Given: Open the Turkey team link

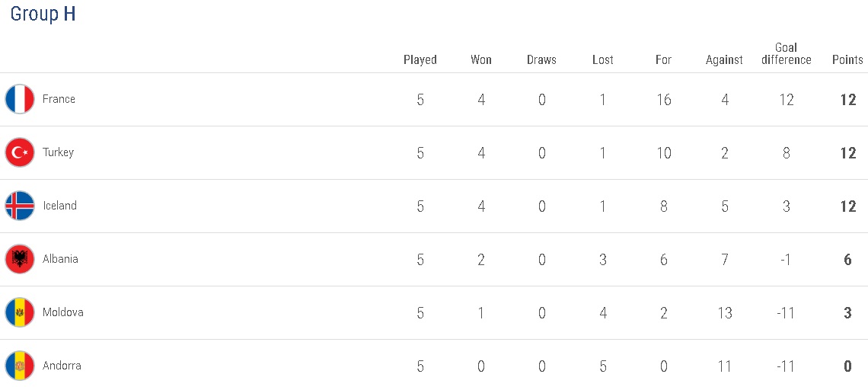Looking at the screenshot, I should coord(58,152).
